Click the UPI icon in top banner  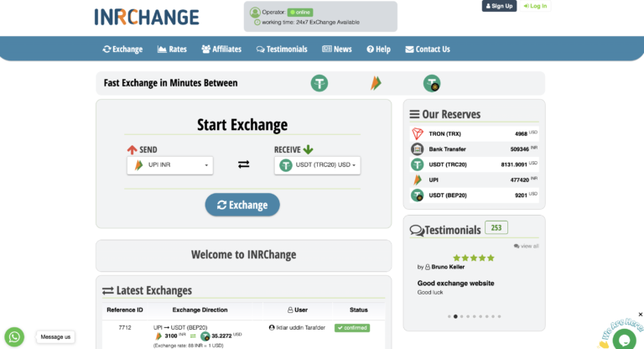(375, 83)
